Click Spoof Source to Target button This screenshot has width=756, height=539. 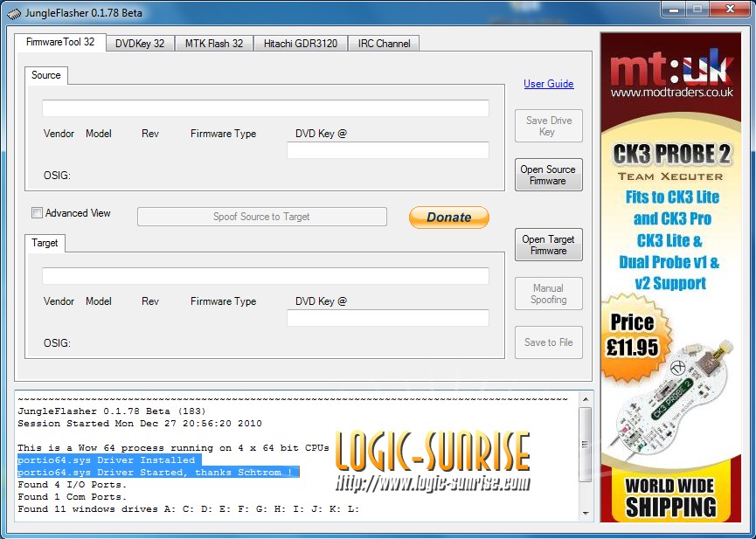[262, 217]
